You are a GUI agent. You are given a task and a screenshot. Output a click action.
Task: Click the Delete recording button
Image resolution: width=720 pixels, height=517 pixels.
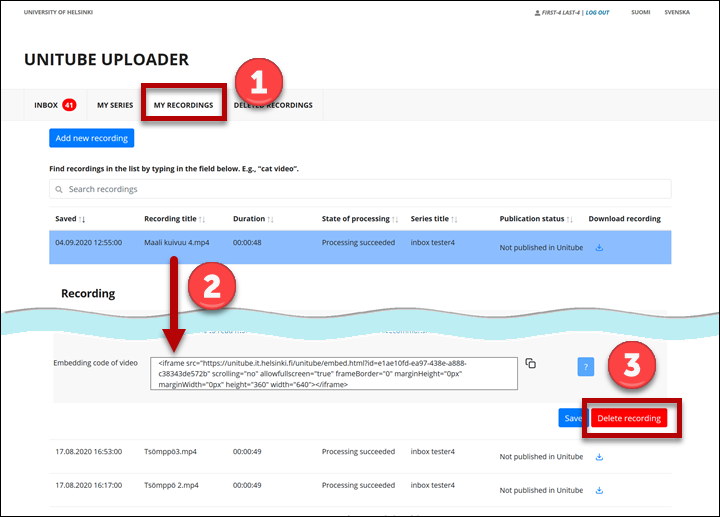point(629,418)
